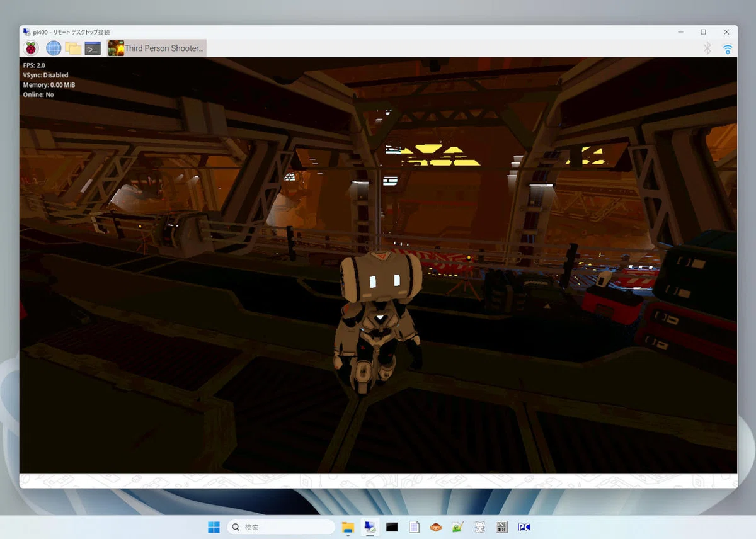
Task: Maximize the pi400 remote desktop window
Action: coord(703,32)
